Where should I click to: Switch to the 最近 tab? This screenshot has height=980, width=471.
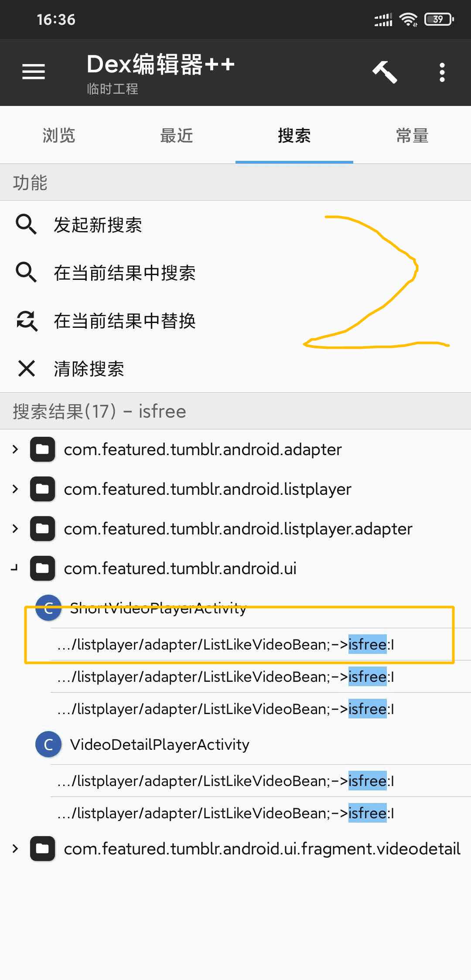point(177,136)
